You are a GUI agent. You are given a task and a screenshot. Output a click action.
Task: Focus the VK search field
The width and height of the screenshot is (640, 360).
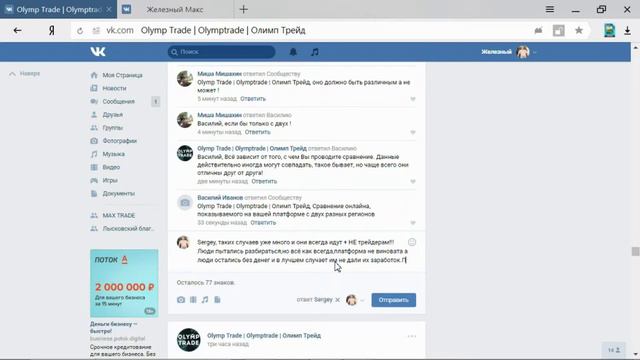[x=221, y=52]
